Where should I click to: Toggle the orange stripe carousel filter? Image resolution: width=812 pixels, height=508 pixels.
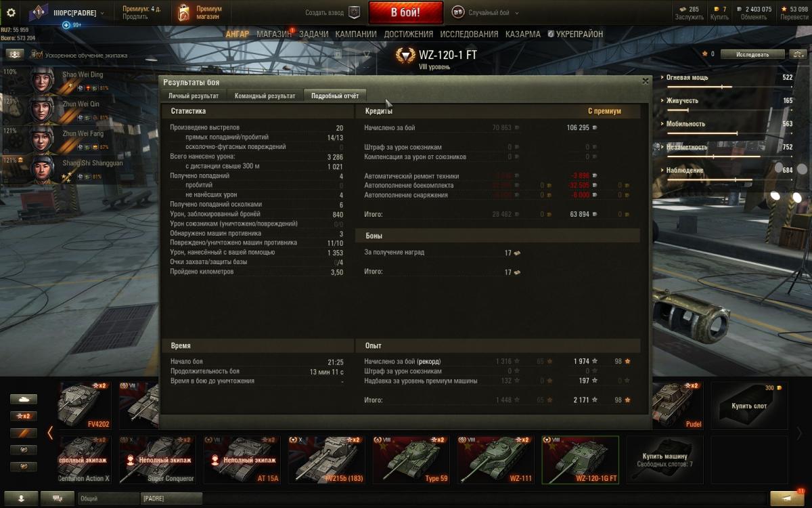click(23, 433)
